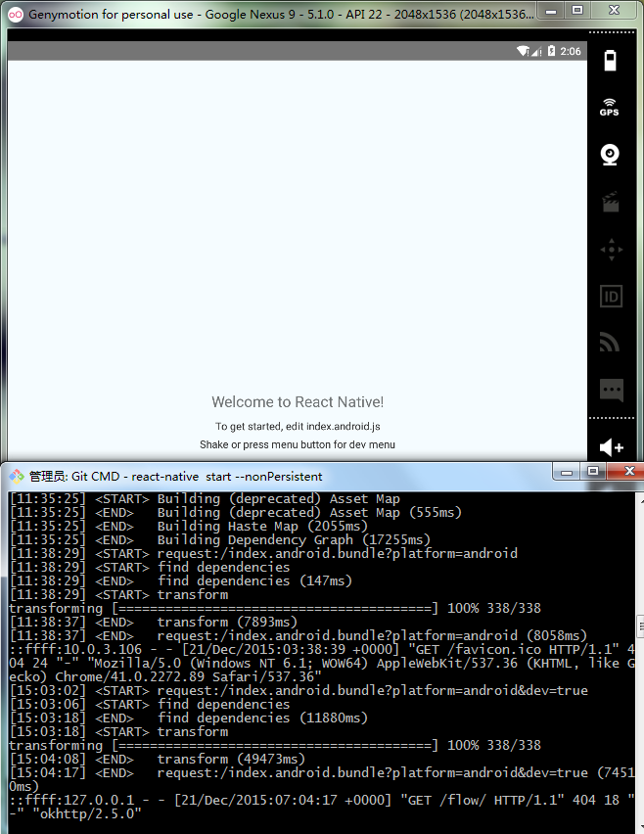Click the remote control arrows icon in Genymotion
This screenshot has width=644, height=834.
click(x=611, y=249)
